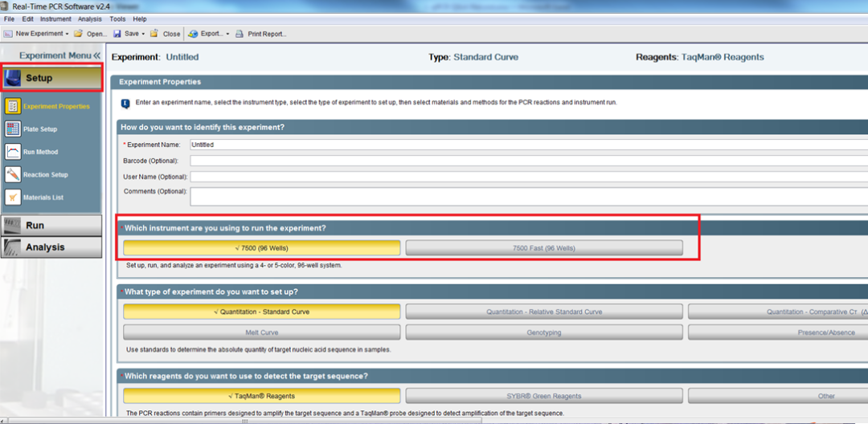Expand the Save dropdown arrow

point(143,34)
